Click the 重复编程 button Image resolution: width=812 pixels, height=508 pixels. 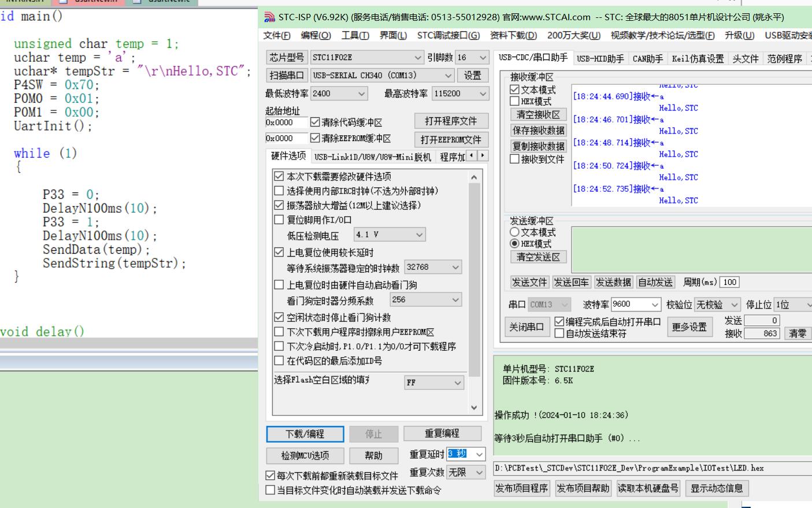pos(442,433)
